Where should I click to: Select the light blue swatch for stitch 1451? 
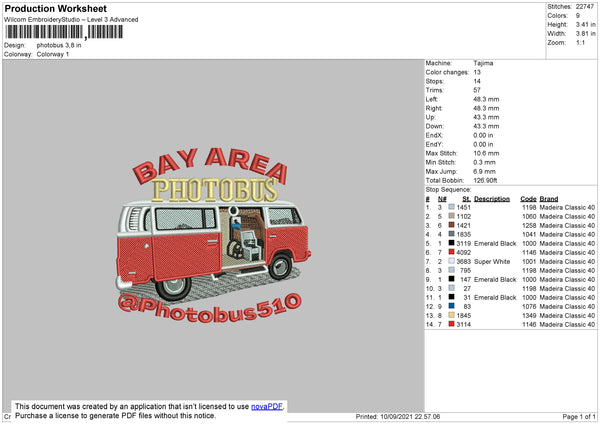coord(452,207)
